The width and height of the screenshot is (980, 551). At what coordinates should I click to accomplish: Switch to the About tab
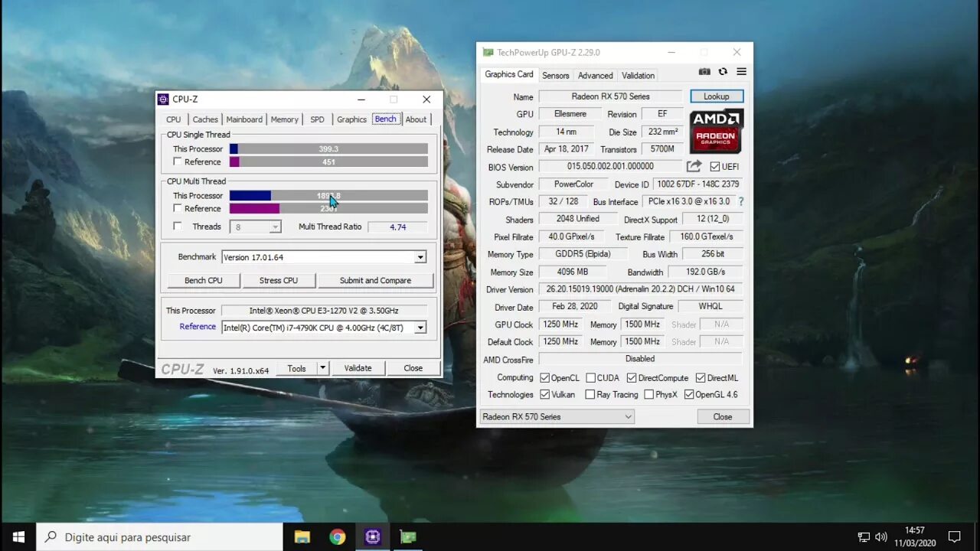tap(416, 119)
